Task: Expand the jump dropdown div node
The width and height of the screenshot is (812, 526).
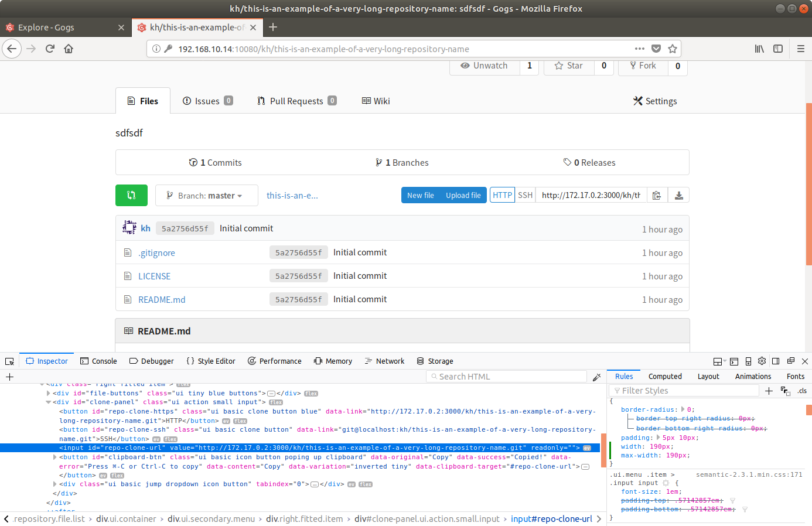Action: pyautogui.click(x=55, y=484)
